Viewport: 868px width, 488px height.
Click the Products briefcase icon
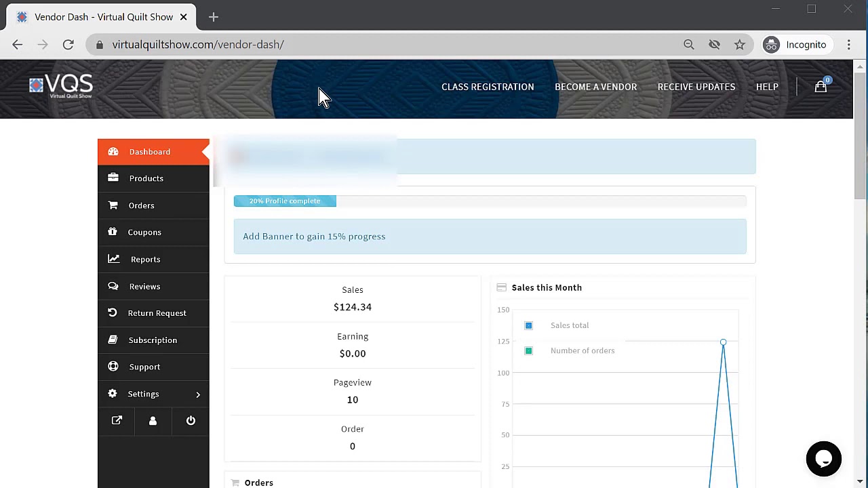pos(113,178)
